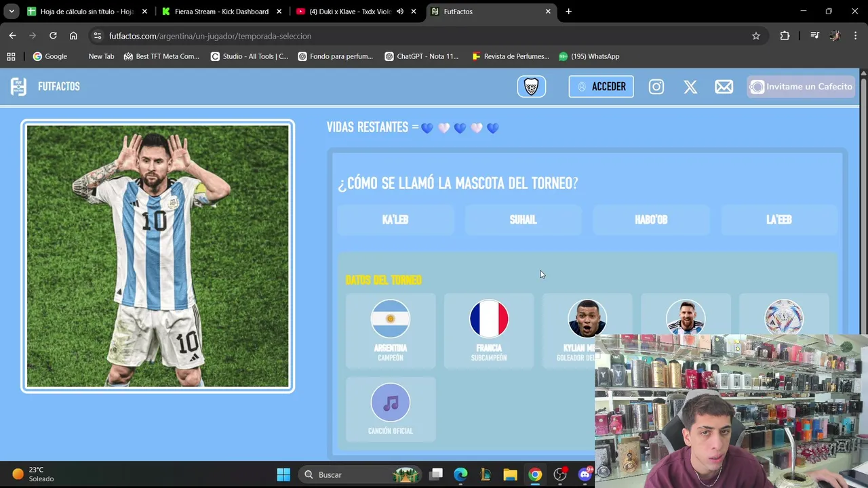
Task: Open Fondo para perfum bookmark
Action: point(336,56)
